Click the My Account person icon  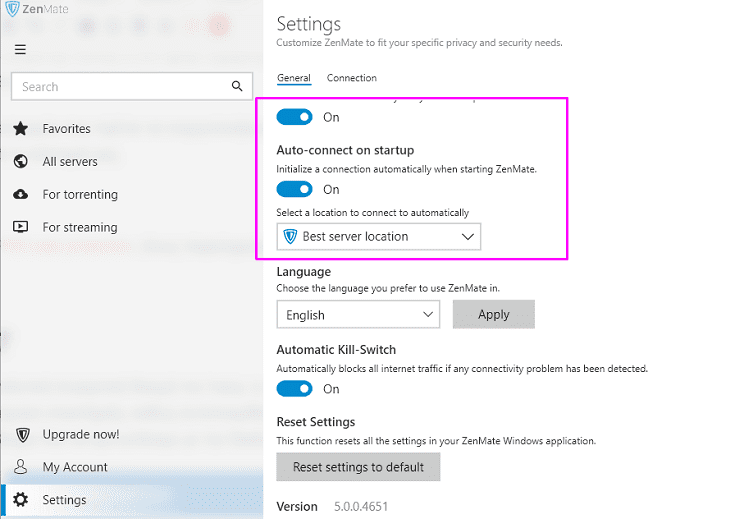pyautogui.click(x=21, y=466)
